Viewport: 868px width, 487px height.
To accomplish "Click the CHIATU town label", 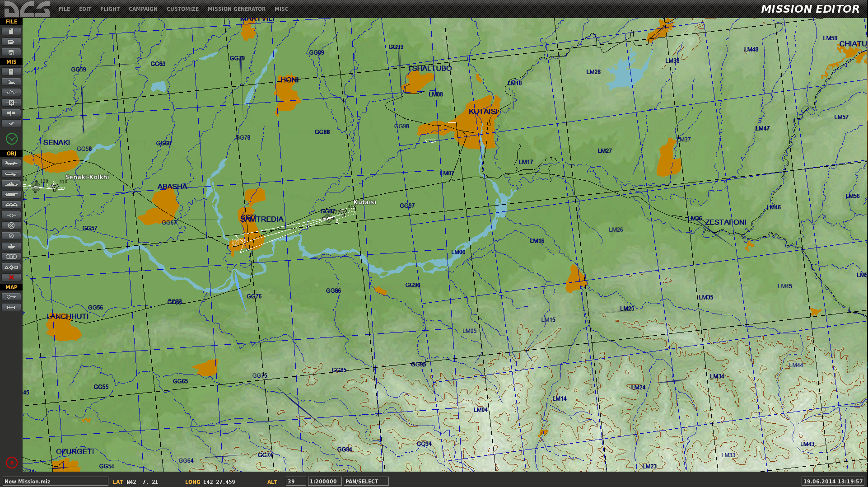I will tap(853, 44).
